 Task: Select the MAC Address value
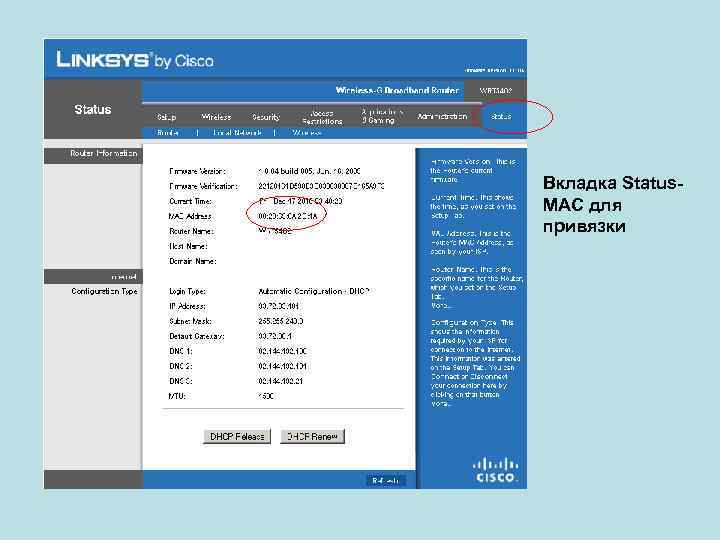click(287, 216)
